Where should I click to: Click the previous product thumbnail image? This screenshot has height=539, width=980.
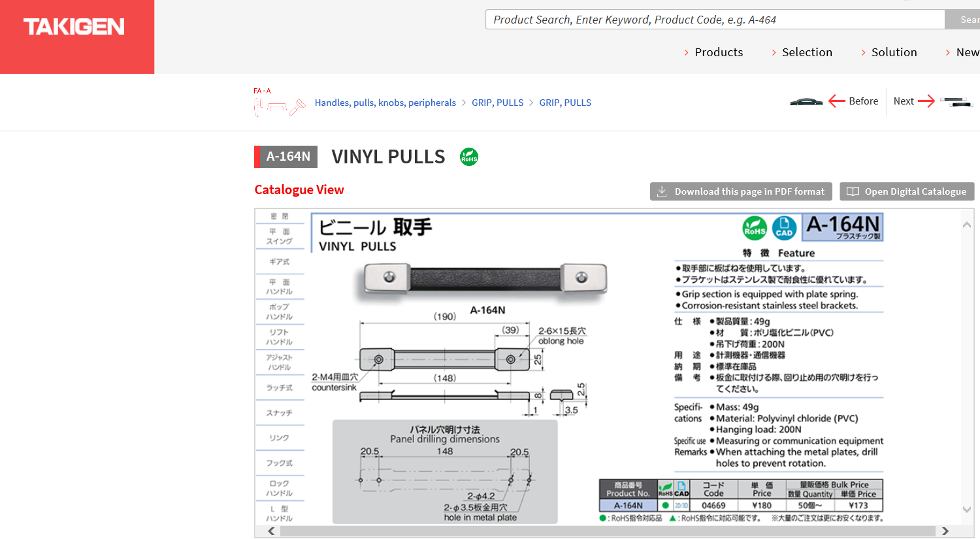point(806,102)
